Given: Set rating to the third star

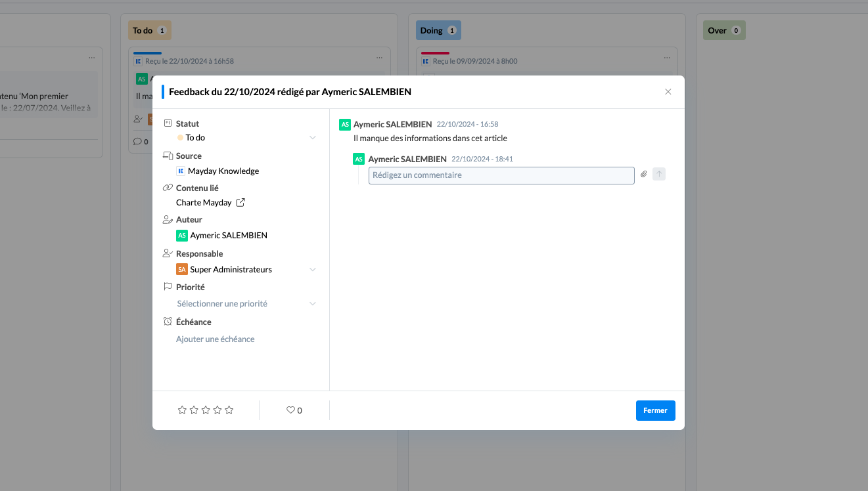Looking at the screenshot, I should (206, 410).
